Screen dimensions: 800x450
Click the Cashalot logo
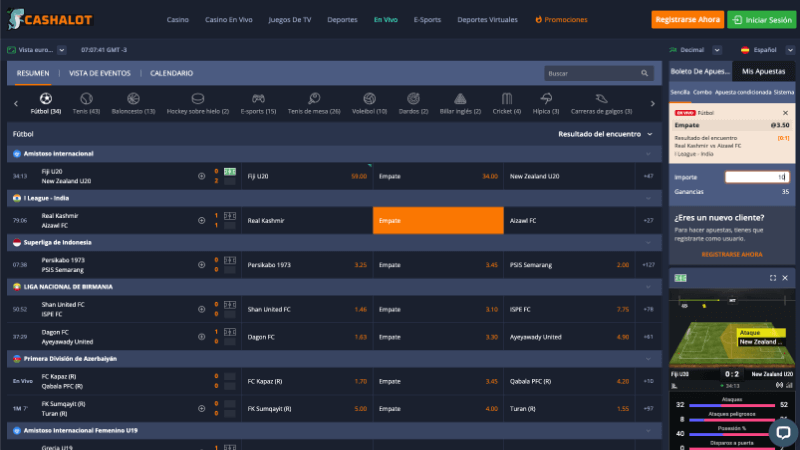point(50,19)
